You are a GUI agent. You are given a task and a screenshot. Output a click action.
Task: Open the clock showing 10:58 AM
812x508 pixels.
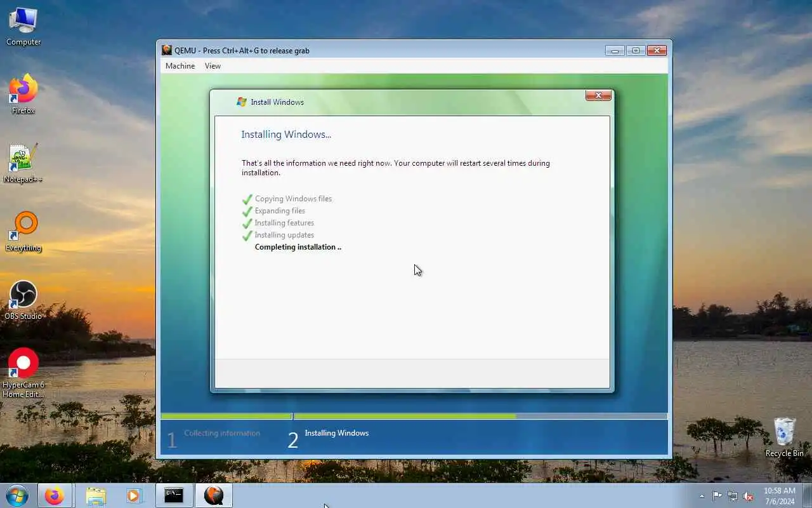coord(779,496)
